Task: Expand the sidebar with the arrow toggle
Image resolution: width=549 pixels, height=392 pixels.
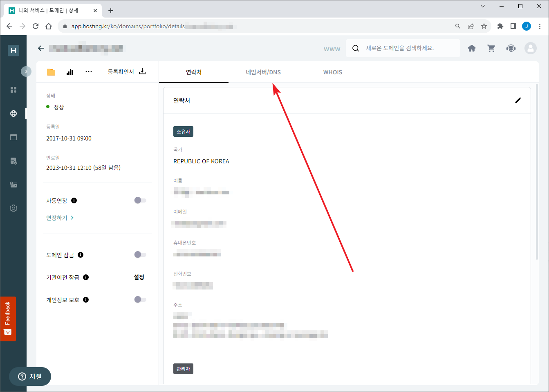Action: [x=26, y=71]
